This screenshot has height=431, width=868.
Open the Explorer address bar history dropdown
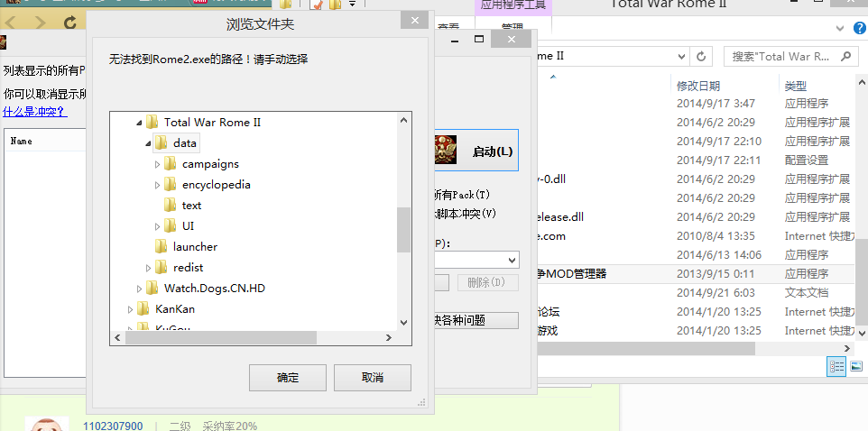[681, 57]
